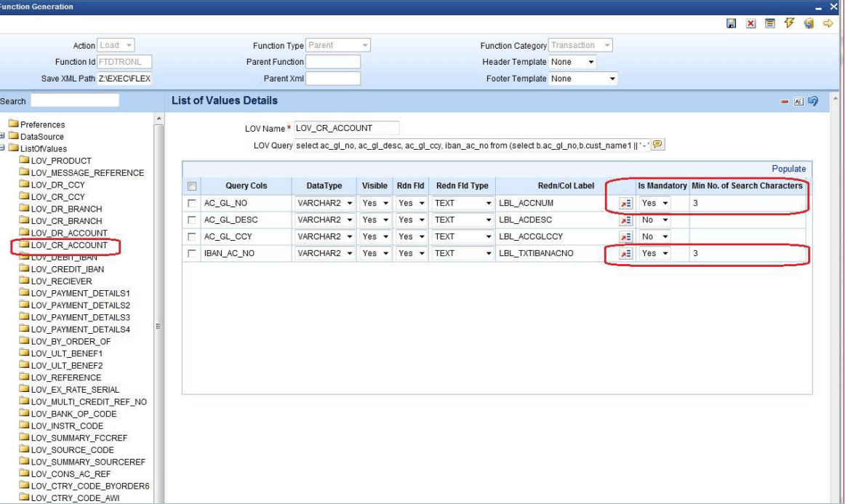The width and height of the screenshot is (845, 504).
Task: Click the Populate link
Action: [788, 169]
